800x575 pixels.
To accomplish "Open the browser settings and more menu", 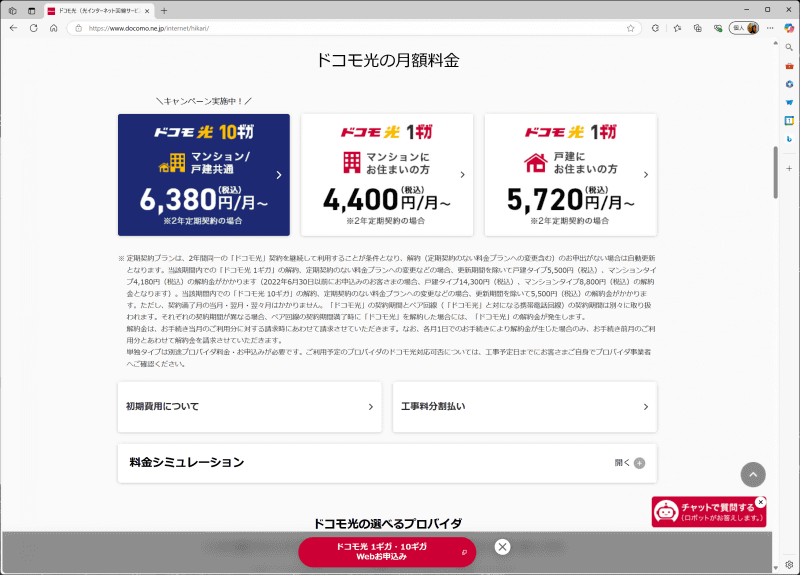I will (770, 28).
